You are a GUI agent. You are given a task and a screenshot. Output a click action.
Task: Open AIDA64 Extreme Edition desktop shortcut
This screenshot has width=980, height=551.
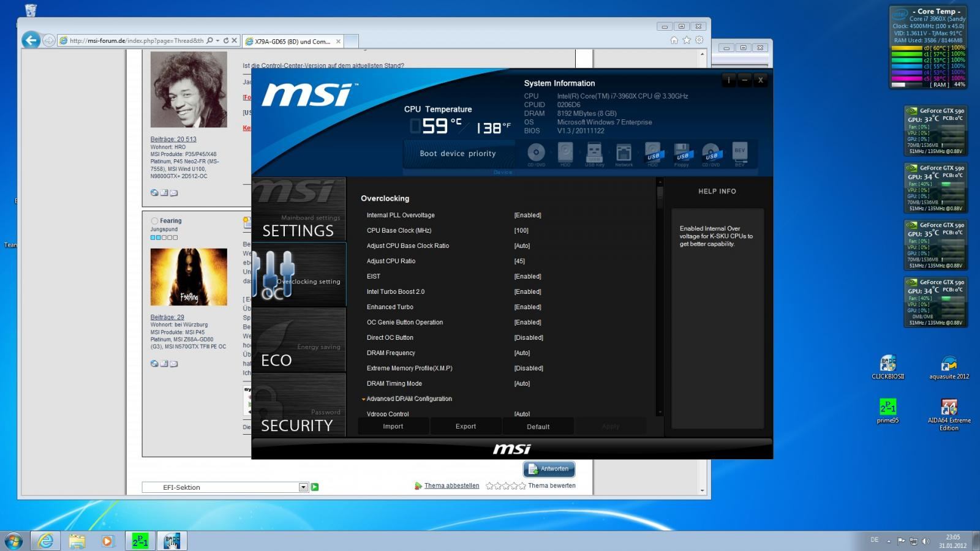(x=949, y=414)
